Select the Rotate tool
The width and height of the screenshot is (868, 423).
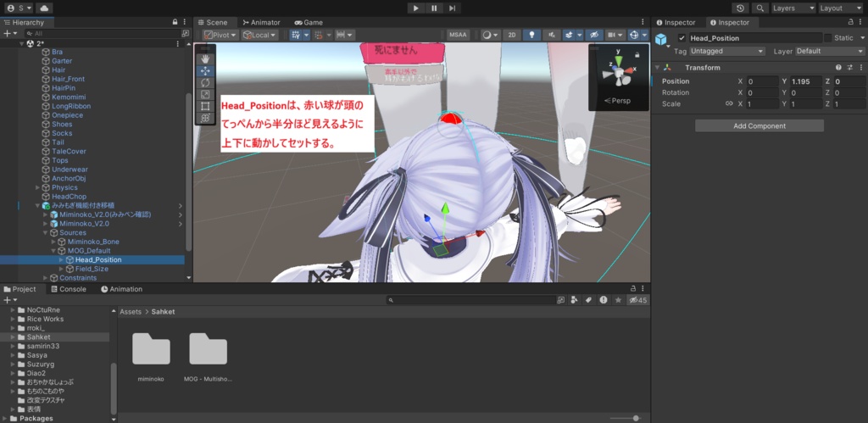(x=205, y=82)
